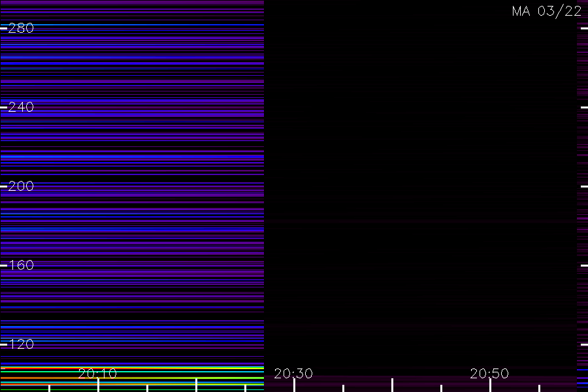Click the 20:10 time label
The height and width of the screenshot is (392, 588).
97,374
